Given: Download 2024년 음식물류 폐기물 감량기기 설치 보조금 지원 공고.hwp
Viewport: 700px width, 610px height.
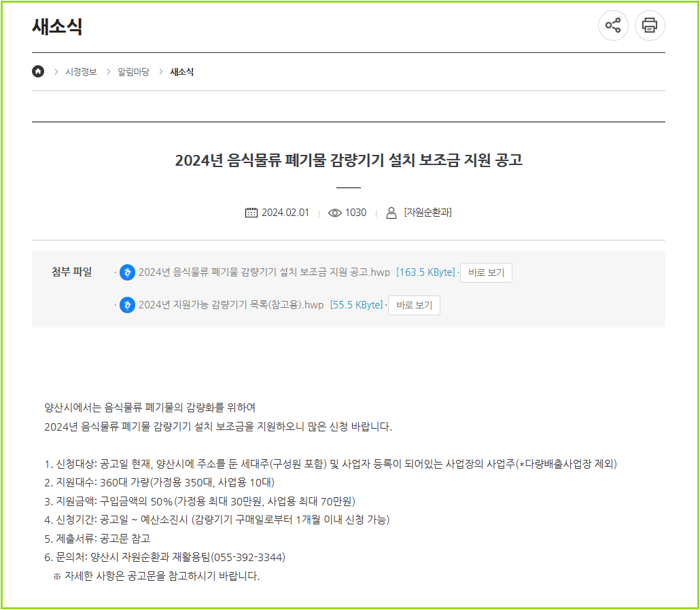Looking at the screenshot, I should coord(264,272).
